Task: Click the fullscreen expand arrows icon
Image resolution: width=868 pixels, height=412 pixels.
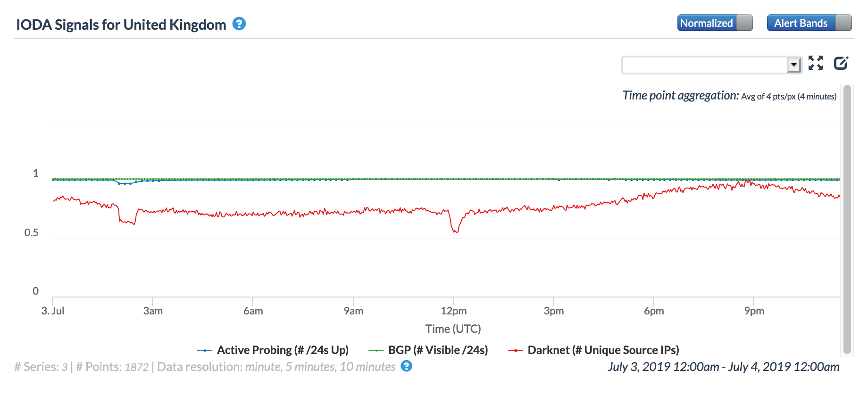Action: coord(815,63)
